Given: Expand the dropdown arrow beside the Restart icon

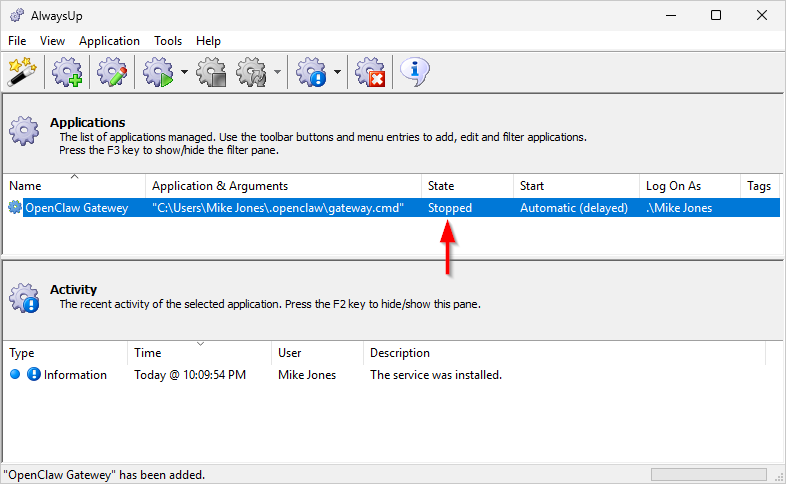Looking at the screenshot, I should 276,72.
